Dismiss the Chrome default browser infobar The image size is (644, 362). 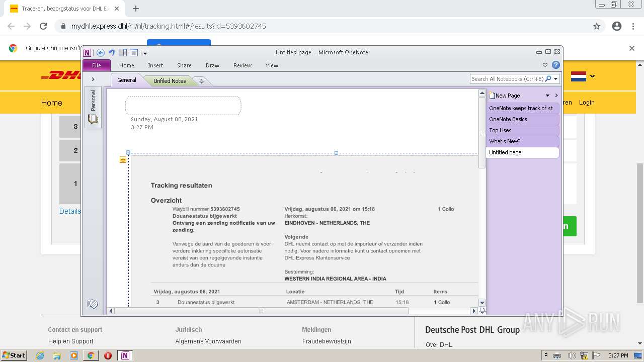click(x=632, y=48)
